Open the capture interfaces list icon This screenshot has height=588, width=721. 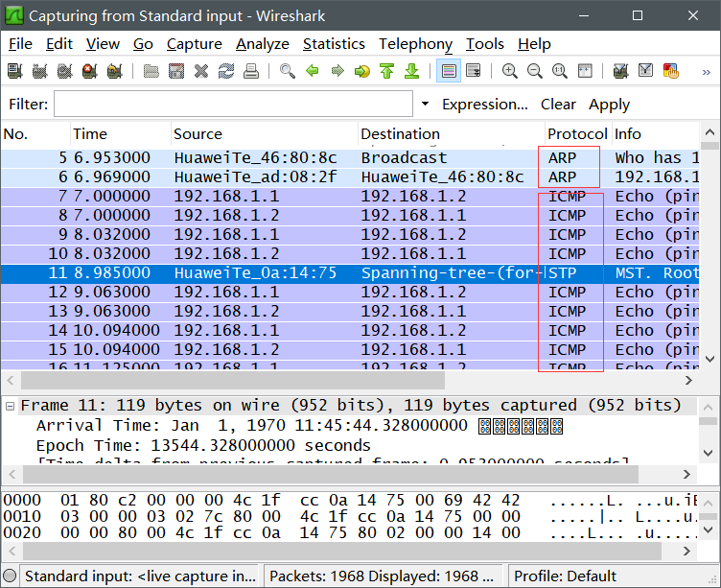tap(15, 71)
